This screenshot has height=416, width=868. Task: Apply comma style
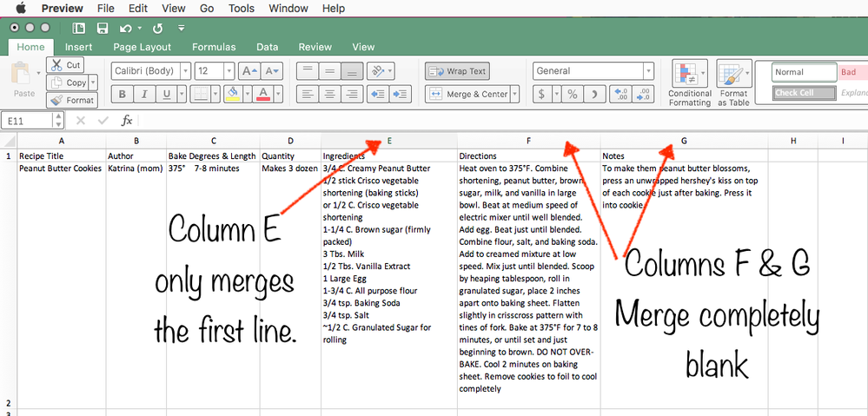(594, 94)
